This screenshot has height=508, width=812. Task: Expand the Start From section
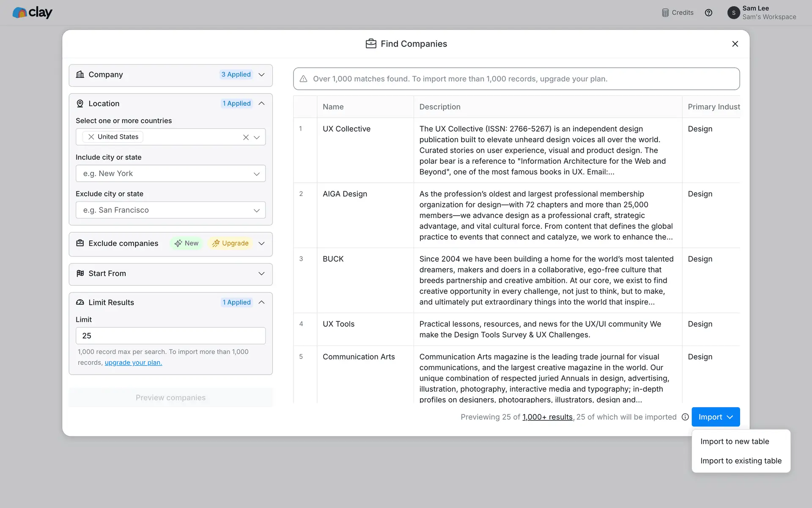click(261, 273)
